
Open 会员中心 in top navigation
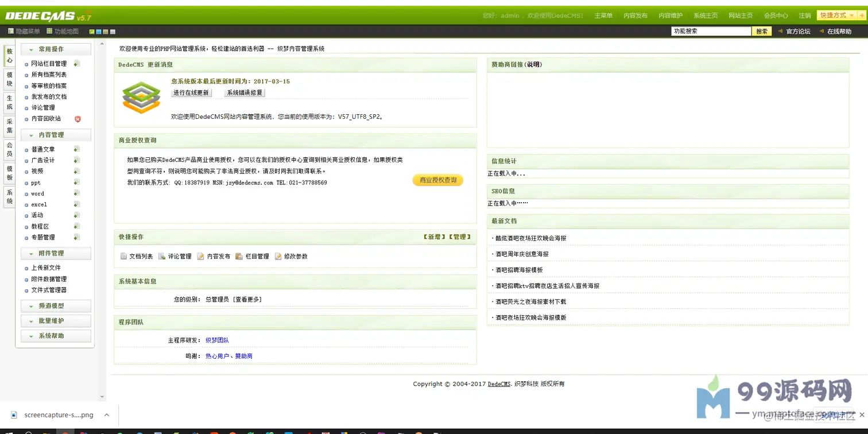tap(776, 16)
